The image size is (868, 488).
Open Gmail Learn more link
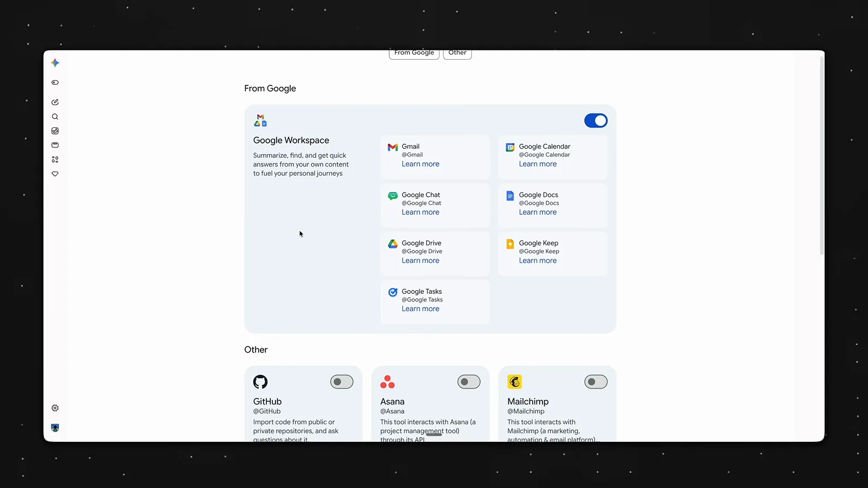[x=420, y=164]
